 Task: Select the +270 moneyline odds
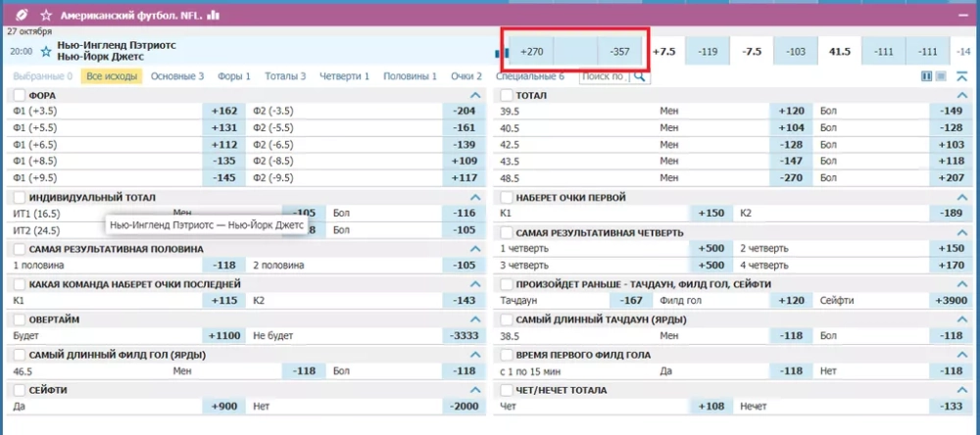[532, 51]
